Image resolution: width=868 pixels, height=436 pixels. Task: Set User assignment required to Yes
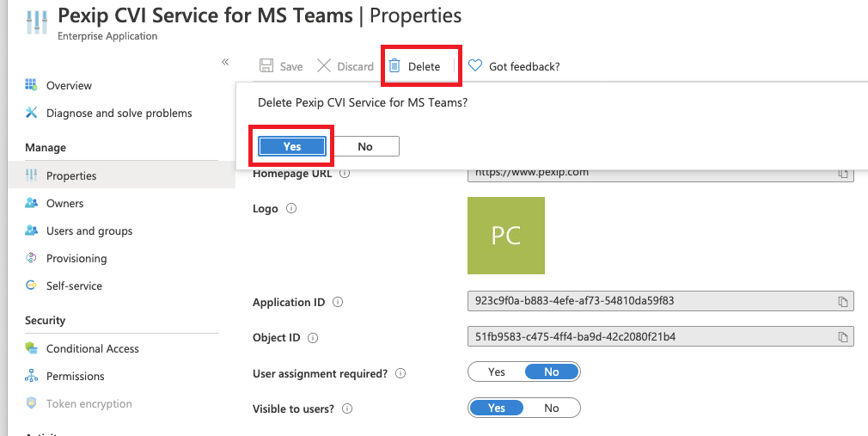[497, 372]
